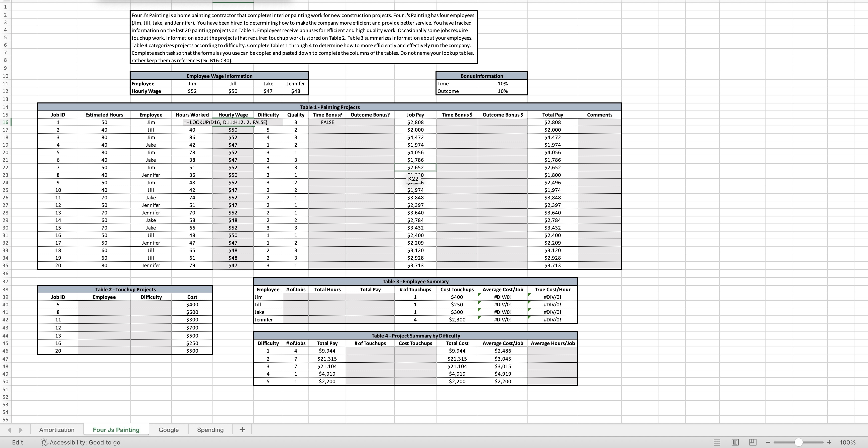
Task: Switch to the Amortization sheet tab
Action: coord(57,430)
